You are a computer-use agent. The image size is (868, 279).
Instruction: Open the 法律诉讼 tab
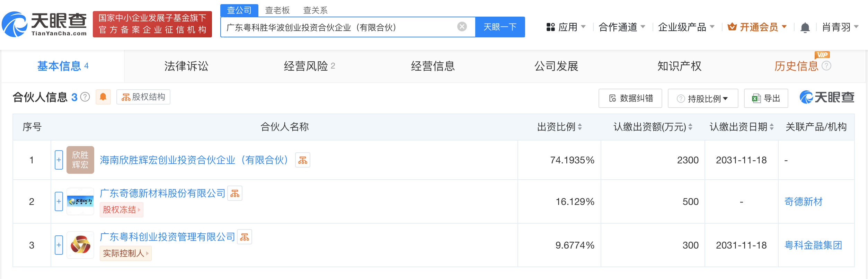[186, 66]
